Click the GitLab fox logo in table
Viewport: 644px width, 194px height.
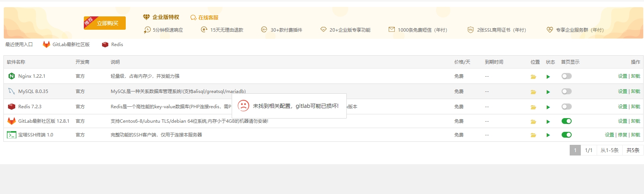11,121
